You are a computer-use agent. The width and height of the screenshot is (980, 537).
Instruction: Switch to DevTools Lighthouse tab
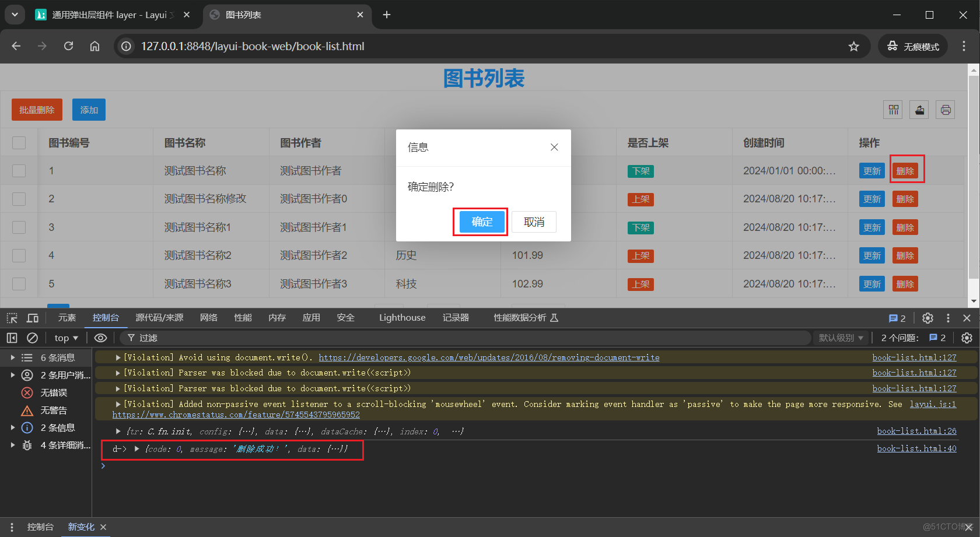tap(402, 318)
